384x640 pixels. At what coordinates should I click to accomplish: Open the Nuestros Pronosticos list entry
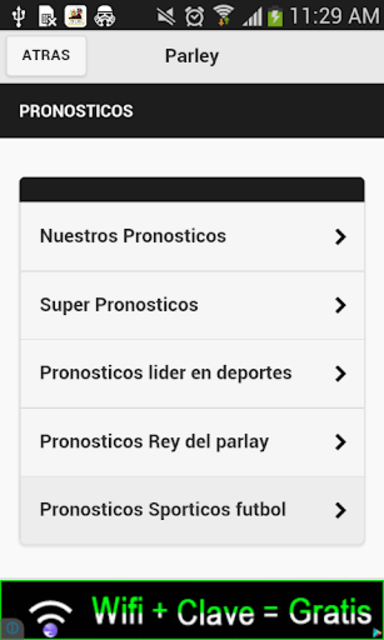tap(192, 236)
